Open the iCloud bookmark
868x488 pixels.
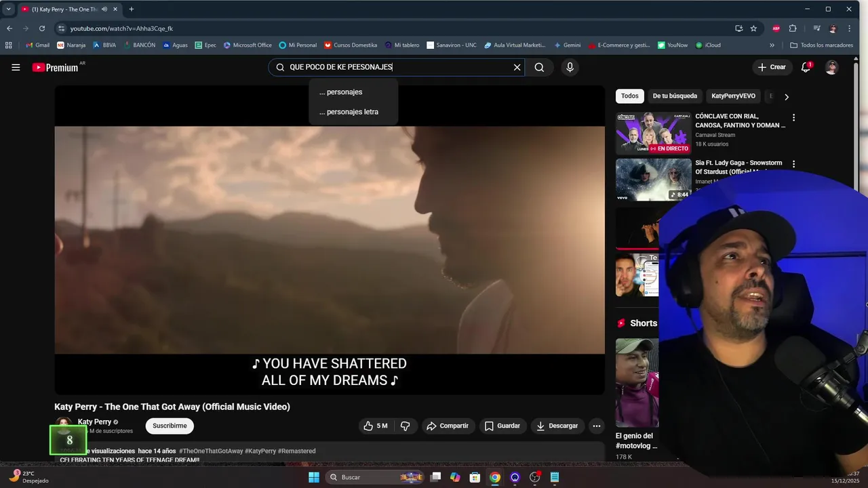click(707, 45)
